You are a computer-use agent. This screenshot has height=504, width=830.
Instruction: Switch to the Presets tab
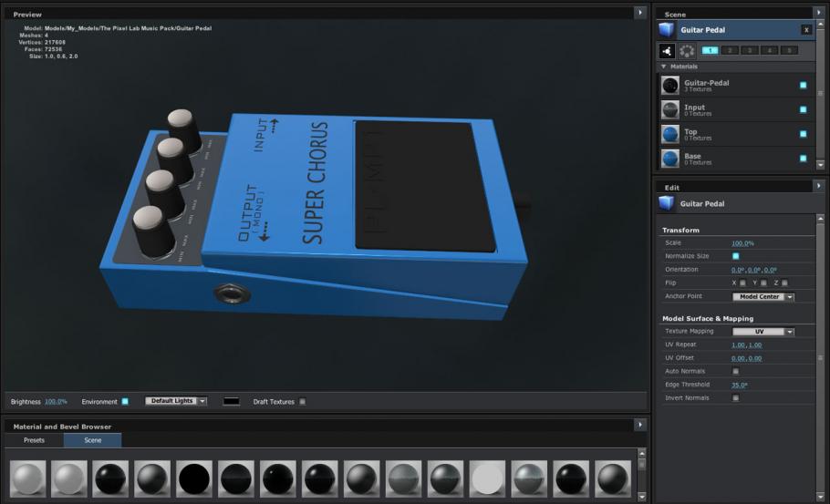pos(34,440)
